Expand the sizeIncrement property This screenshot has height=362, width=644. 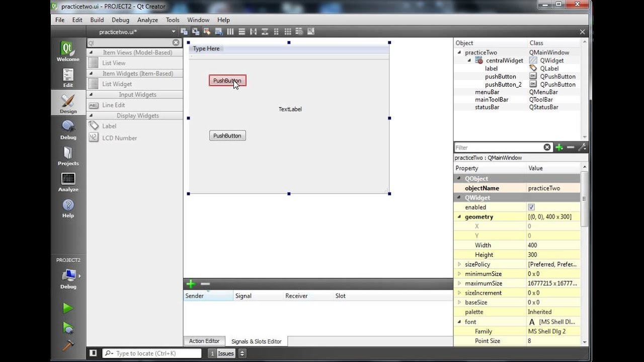[459, 293]
